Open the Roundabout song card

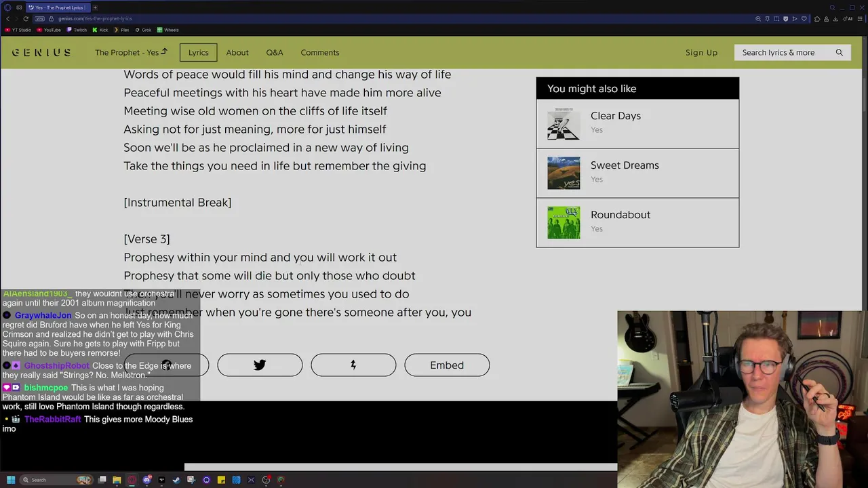click(x=637, y=222)
